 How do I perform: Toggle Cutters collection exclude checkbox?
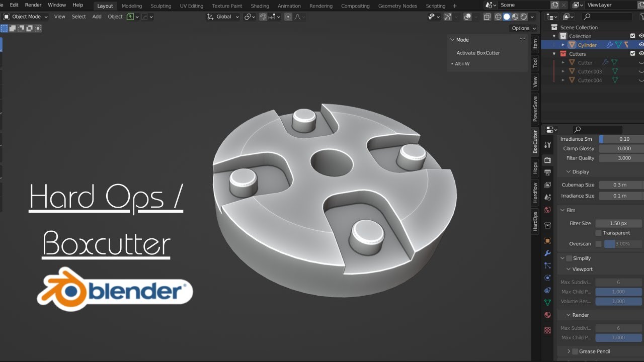click(x=633, y=54)
